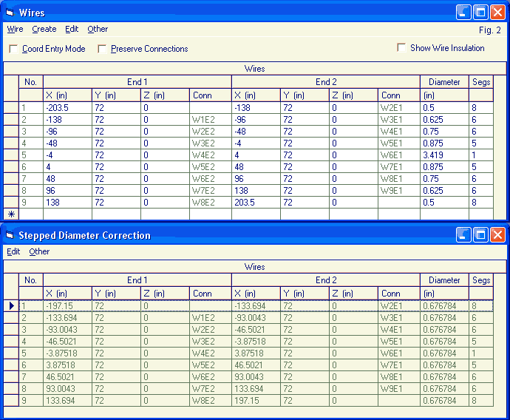This screenshot has width=510, height=420.
Task: Click the Stepped Diameter Correction window icon
Action: 10,235
